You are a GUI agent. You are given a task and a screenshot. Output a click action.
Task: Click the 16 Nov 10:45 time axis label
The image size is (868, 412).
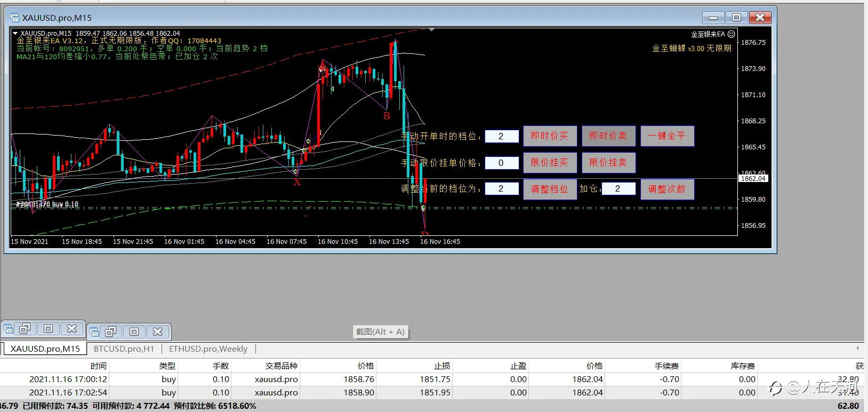(337, 241)
